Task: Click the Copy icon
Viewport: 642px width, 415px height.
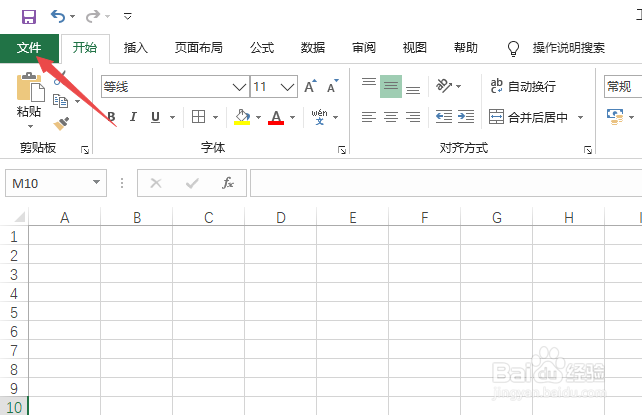Action: [61, 101]
